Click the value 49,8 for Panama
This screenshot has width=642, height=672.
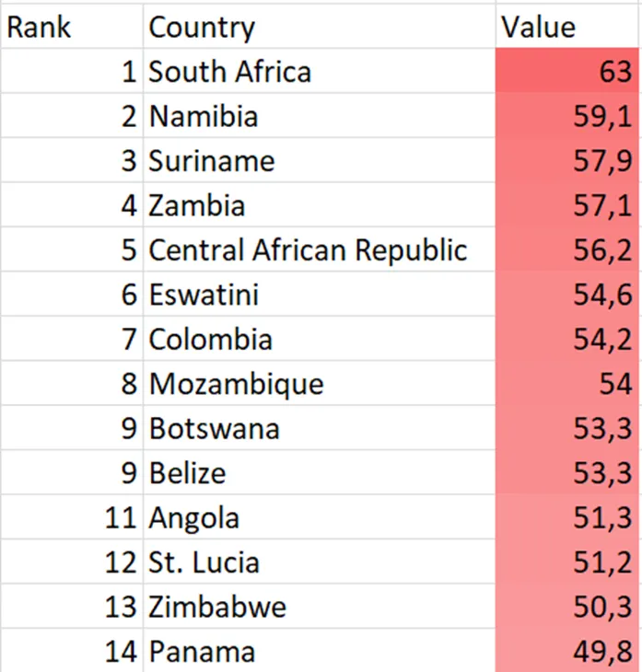tap(567, 651)
